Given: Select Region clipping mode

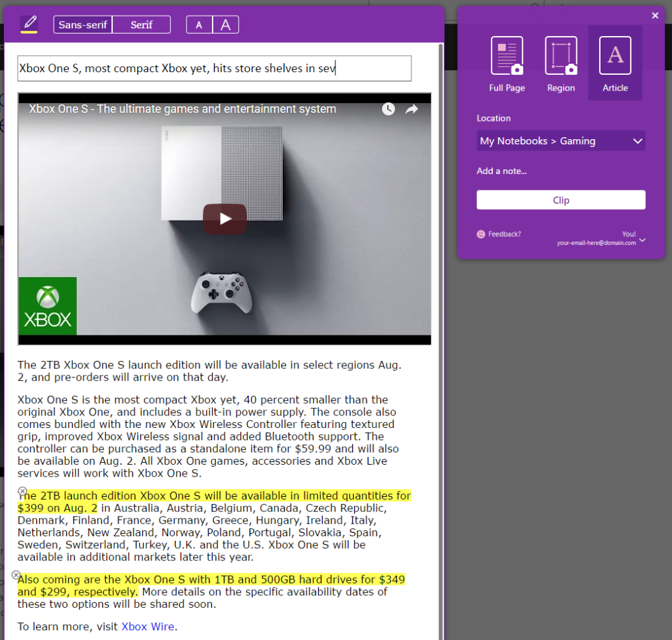Looking at the screenshot, I should (x=561, y=64).
